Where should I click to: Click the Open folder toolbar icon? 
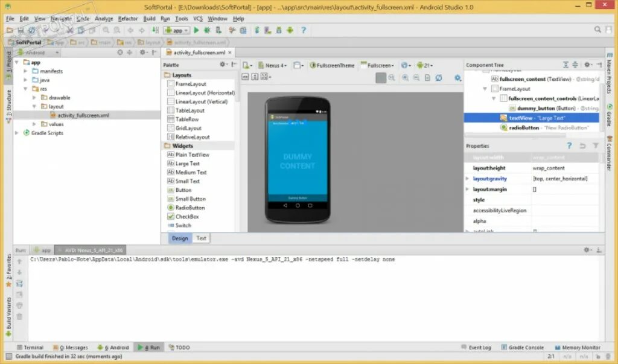[x=10, y=30]
